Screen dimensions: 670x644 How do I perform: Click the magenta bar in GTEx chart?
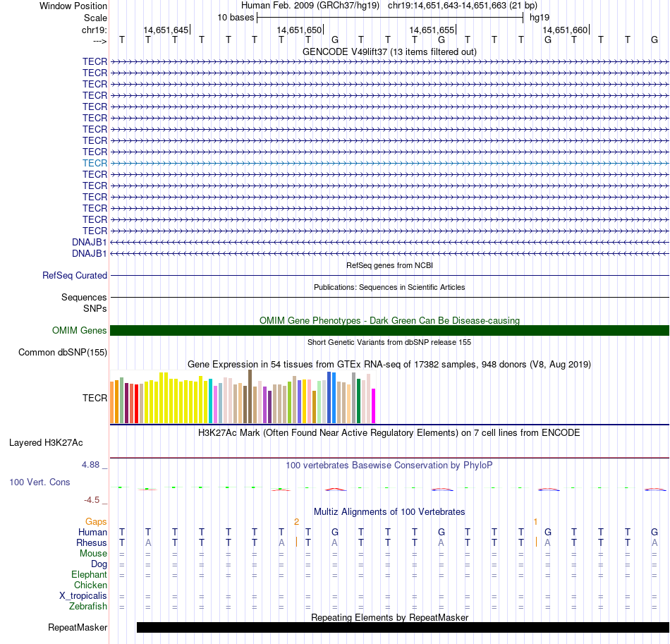pyautogui.click(x=374, y=406)
